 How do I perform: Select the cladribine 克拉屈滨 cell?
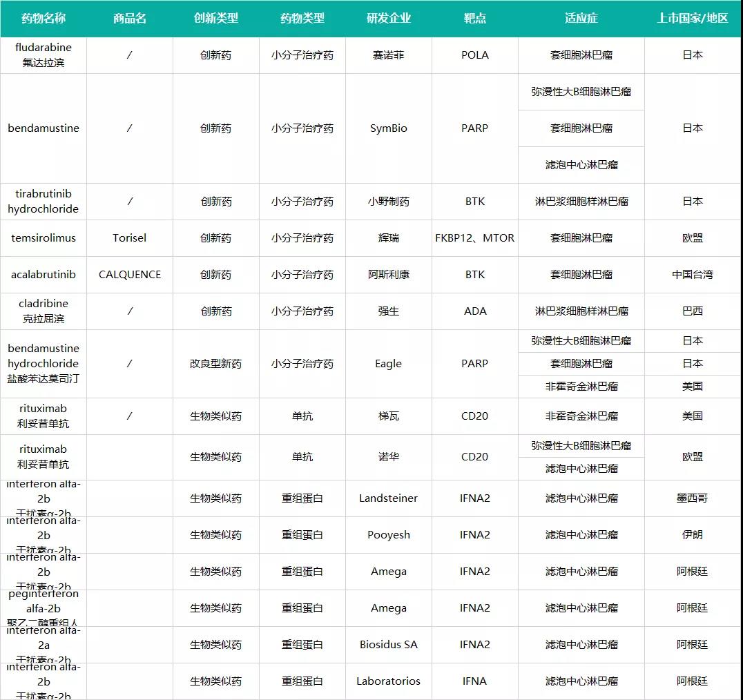pos(43,311)
